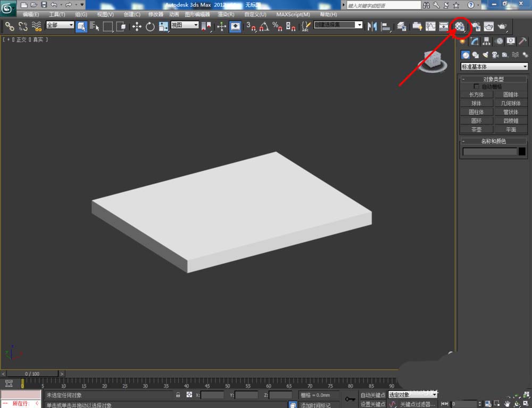Click the 长方体 button
The height and width of the screenshot is (408, 532).
(476, 95)
